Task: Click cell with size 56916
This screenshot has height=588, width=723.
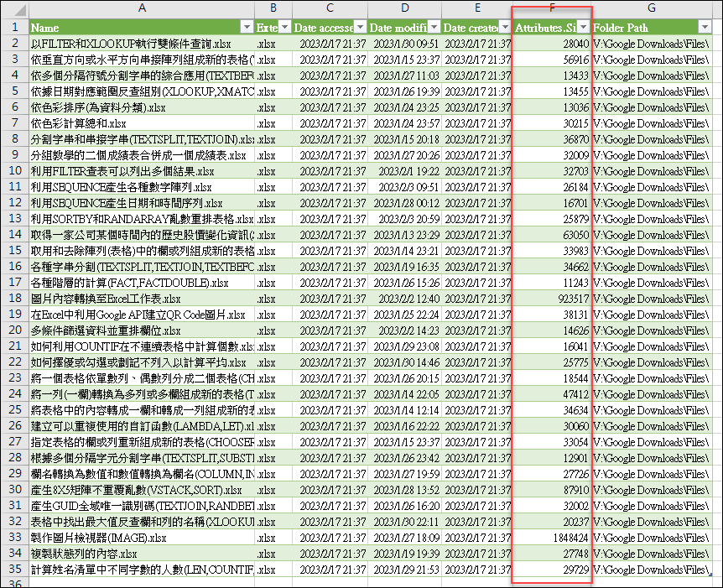Action: (x=551, y=60)
